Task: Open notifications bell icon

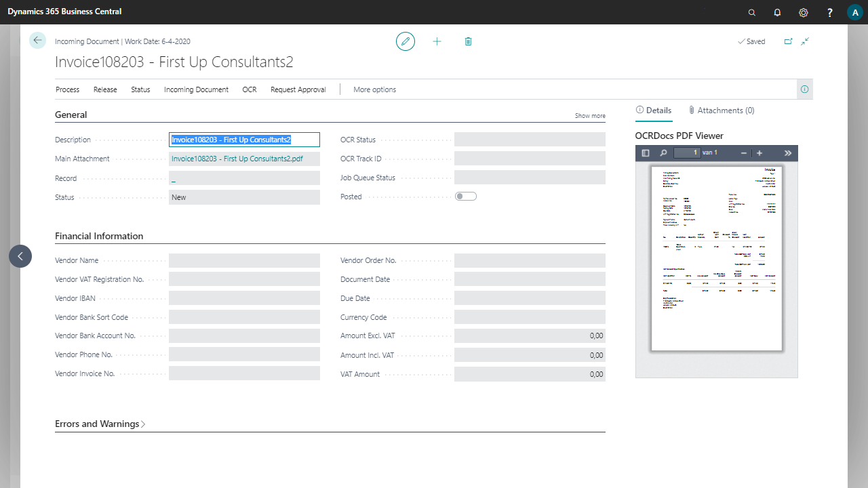Action: tap(777, 12)
